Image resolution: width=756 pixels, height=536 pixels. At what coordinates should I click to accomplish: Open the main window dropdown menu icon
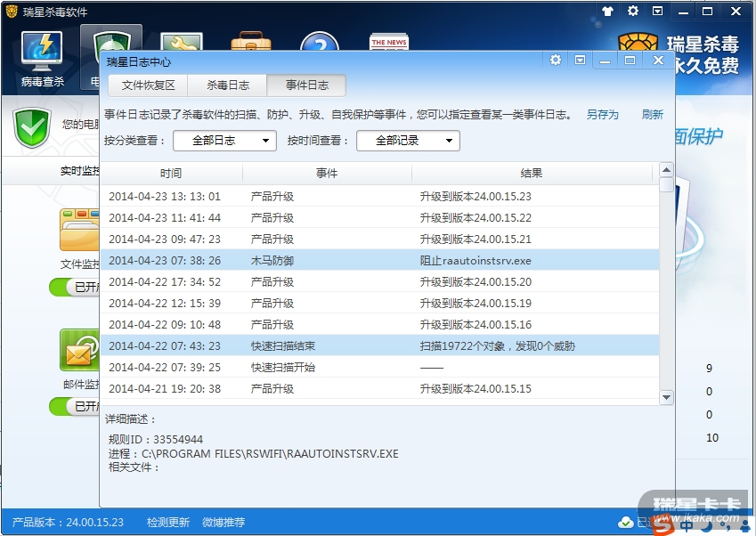658,11
